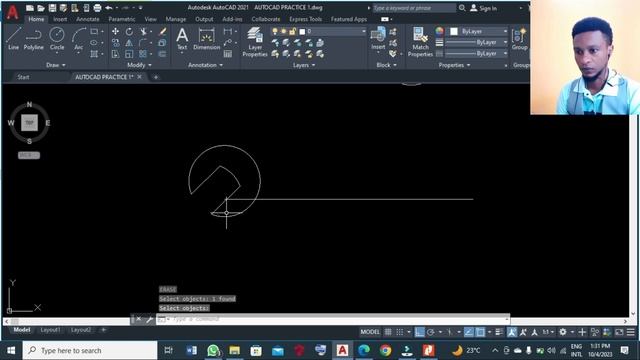Click the TOP face of ViewCube

(x=29, y=122)
